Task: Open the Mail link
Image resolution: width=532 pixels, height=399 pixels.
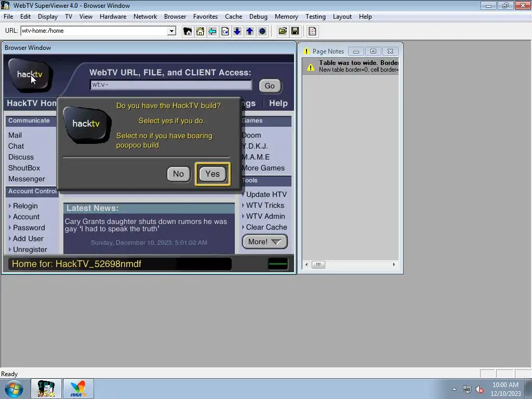Action: pyautogui.click(x=15, y=135)
